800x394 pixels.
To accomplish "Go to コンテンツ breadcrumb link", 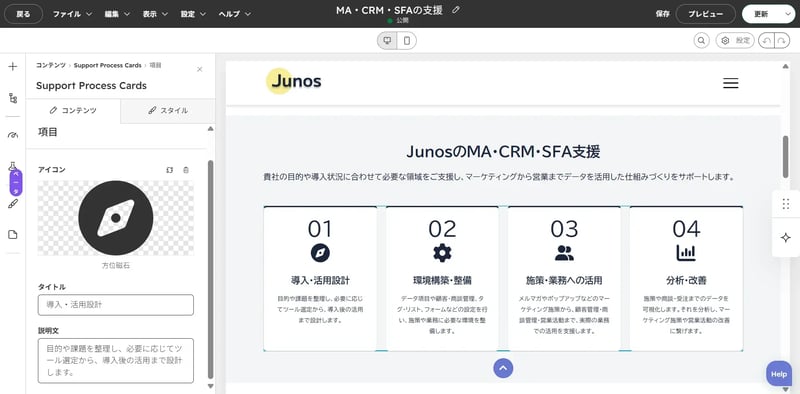I will tap(51, 65).
